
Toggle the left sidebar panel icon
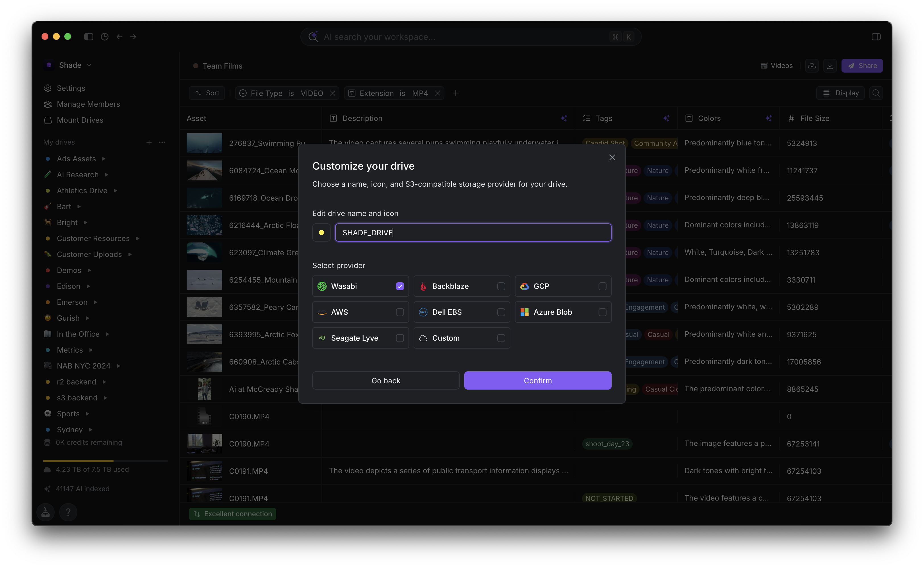(88, 37)
